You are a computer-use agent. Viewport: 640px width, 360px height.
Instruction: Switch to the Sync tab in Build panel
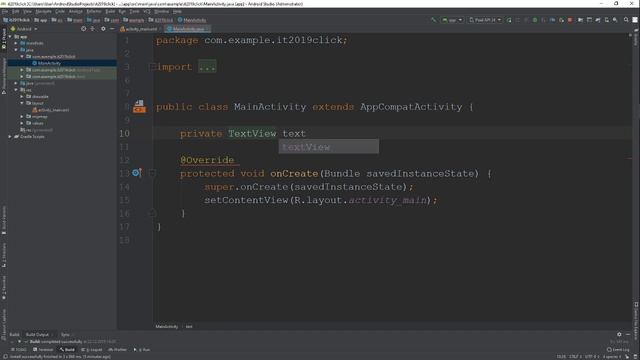[65, 335]
